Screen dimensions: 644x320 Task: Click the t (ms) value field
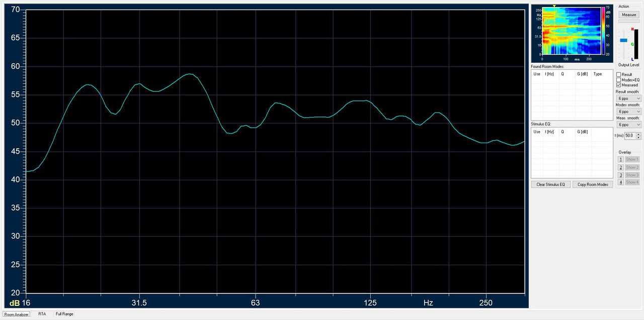[630, 136]
